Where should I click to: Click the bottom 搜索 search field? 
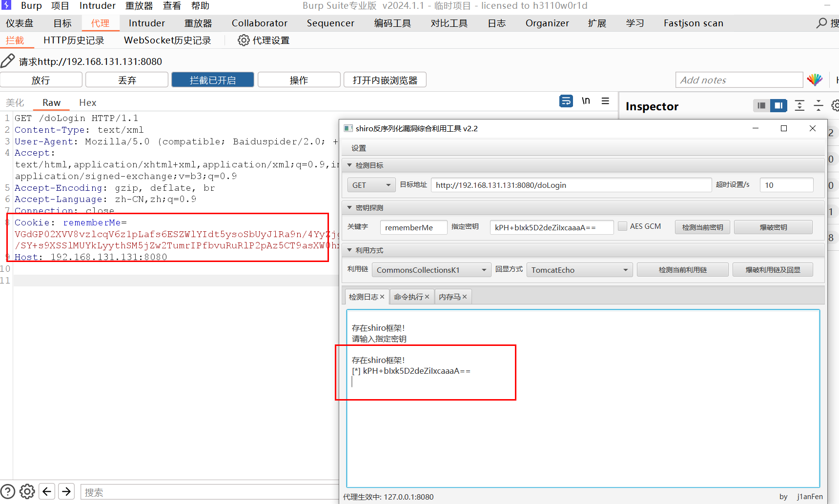click(210, 492)
